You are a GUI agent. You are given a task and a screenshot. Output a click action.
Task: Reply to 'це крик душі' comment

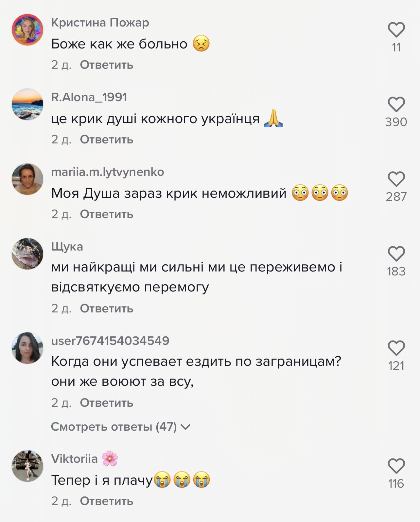(107, 140)
